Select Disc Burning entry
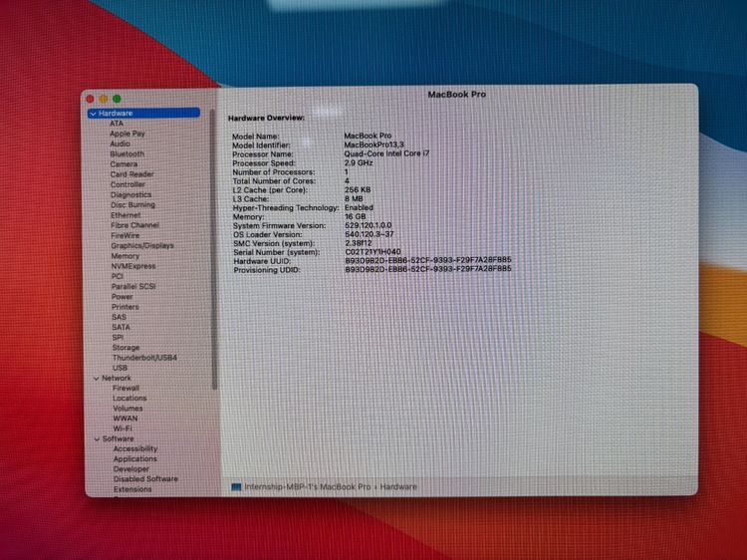Image resolution: width=747 pixels, height=560 pixels. (x=132, y=205)
